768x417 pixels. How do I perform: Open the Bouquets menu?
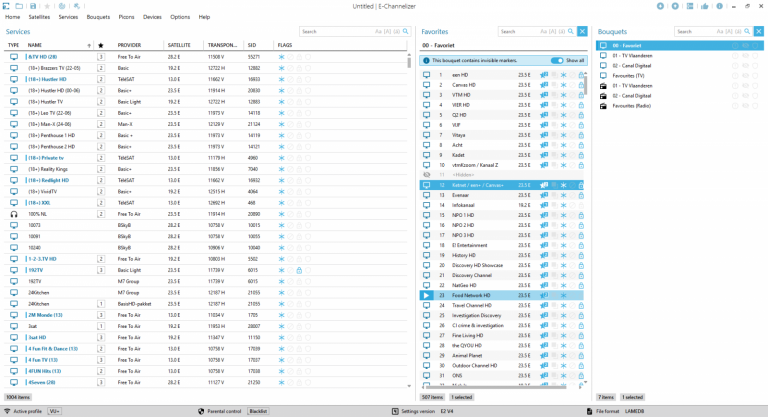98,17
